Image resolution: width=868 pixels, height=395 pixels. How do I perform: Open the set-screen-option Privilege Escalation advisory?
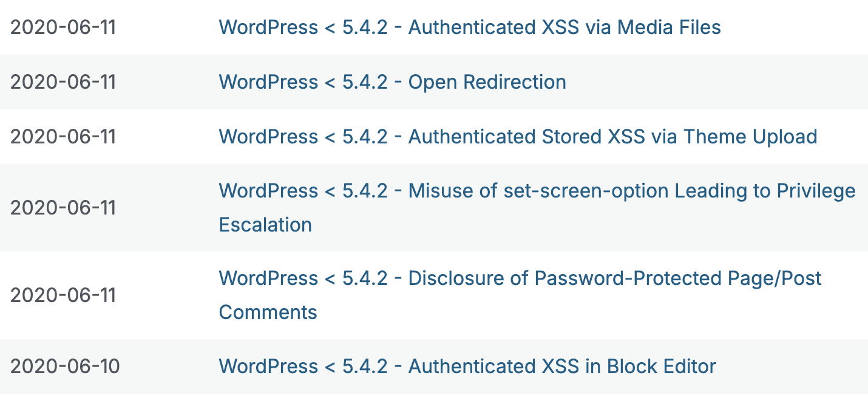(537, 191)
